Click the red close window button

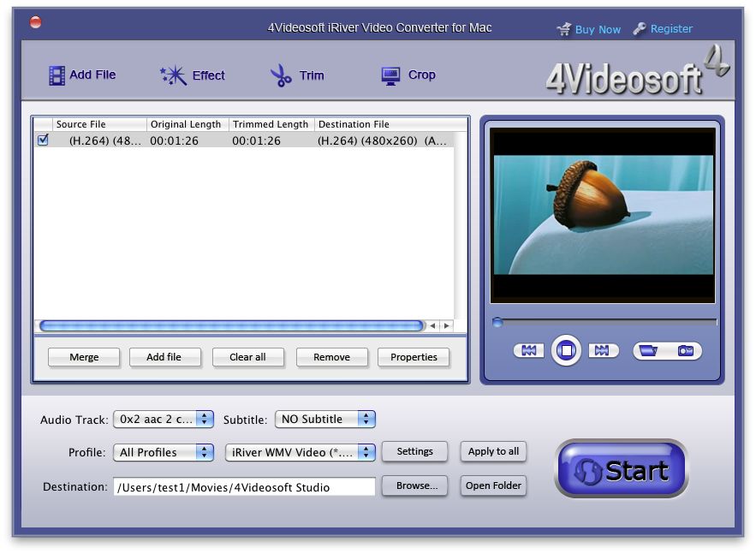(x=36, y=22)
